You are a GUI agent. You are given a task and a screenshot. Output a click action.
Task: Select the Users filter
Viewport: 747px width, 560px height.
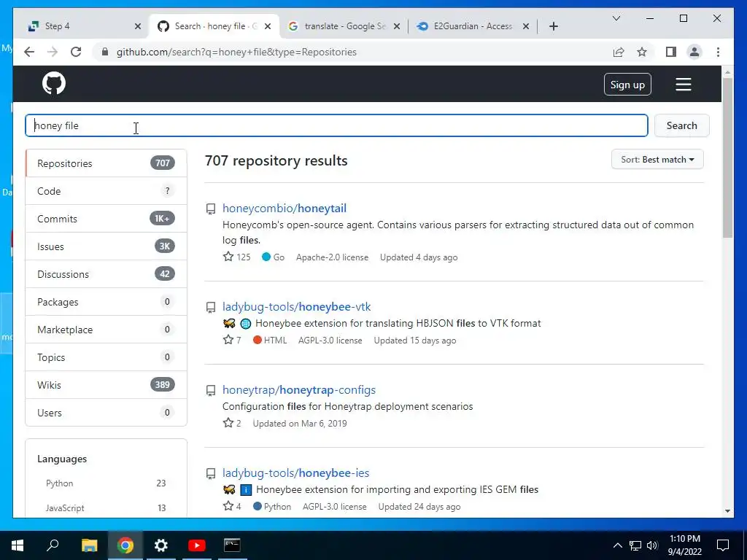106,413
